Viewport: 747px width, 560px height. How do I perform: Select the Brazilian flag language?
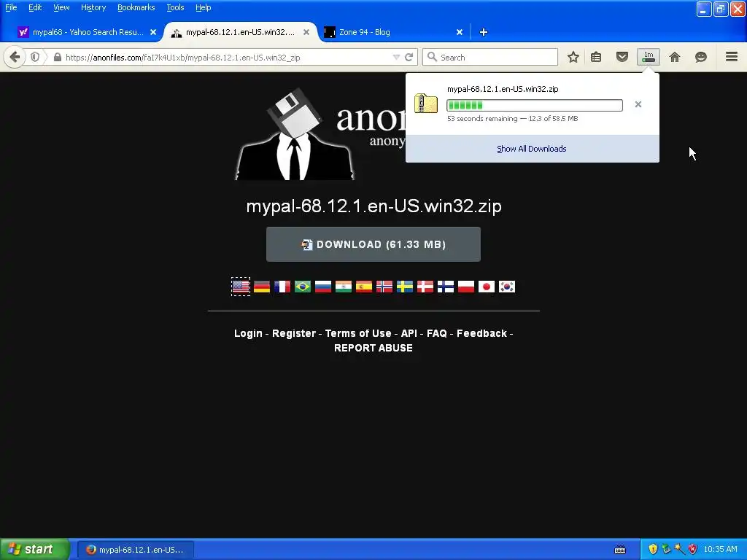[x=303, y=287]
